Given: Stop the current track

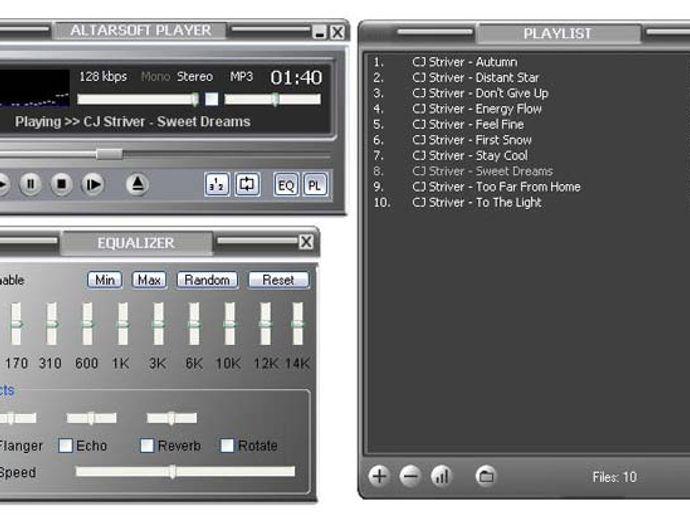Looking at the screenshot, I should [x=62, y=184].
